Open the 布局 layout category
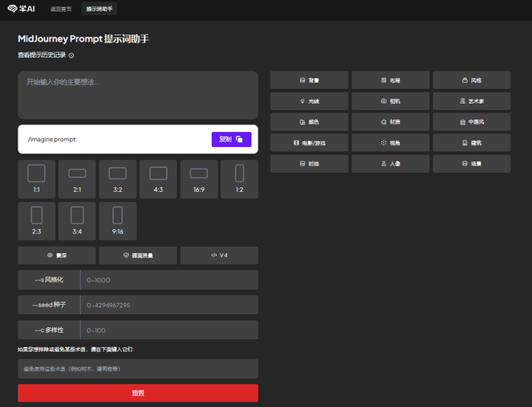The image size is (532, 407). 390,80
